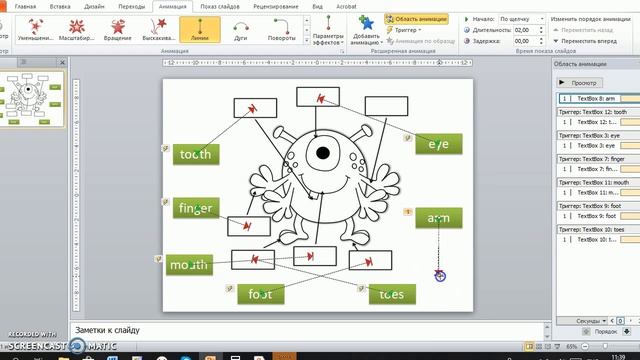
Task: Select the Линии motion path effect
Action: [x=200, y=29]
